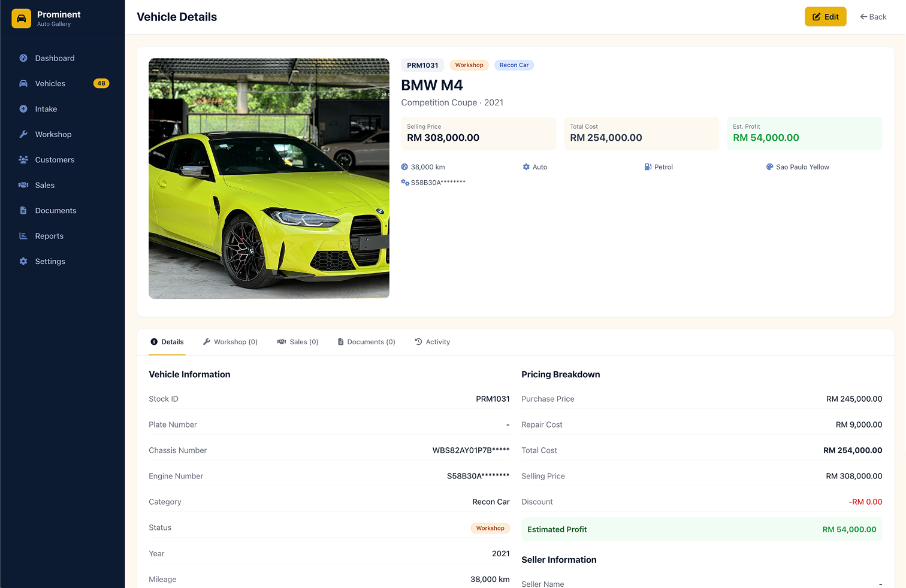
Task: Click the Workshop wrench icon in sidebar
Action: (23, 135)
